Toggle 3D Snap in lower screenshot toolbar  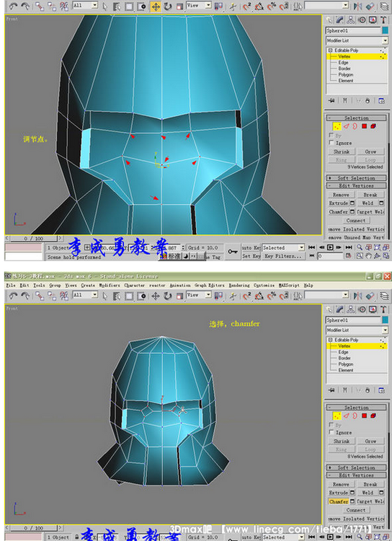[x=246, y=296]
